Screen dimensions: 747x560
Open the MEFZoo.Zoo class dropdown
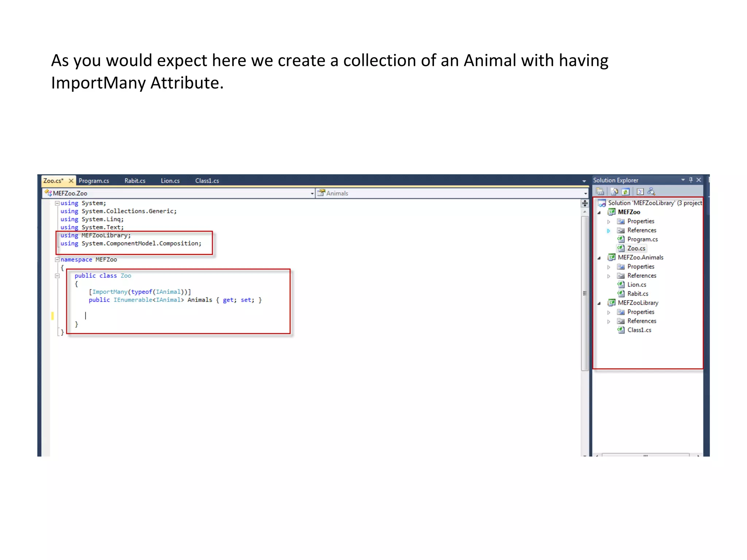click(x=312, y=194)
